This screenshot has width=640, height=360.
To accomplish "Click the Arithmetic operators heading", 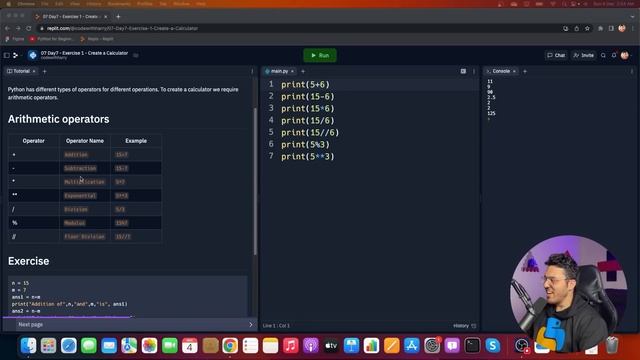I will coord(58,119).
